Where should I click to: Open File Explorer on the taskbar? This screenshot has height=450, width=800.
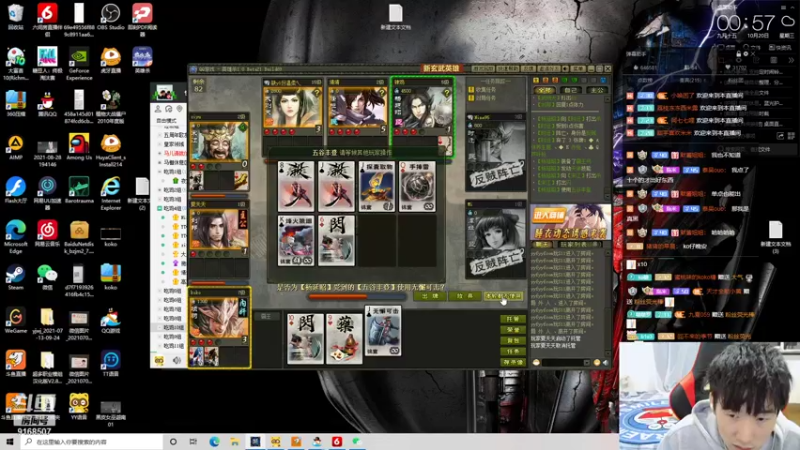point(234,442)
